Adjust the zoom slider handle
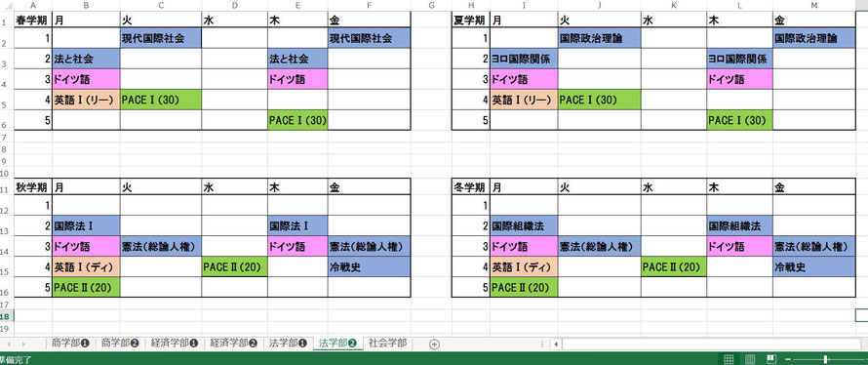 [x=826, y=359]
